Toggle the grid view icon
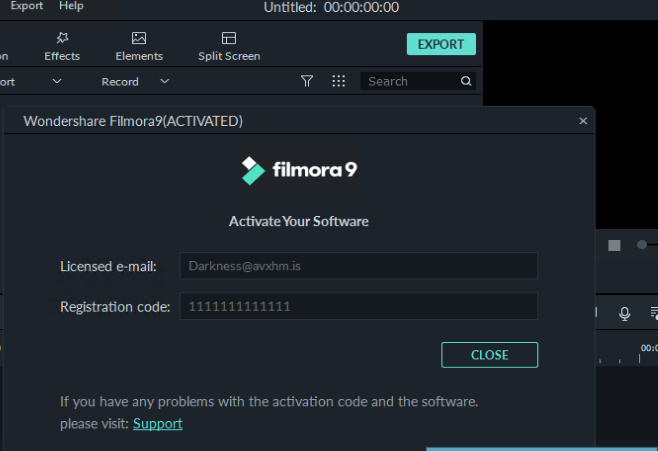The width and height of the screenshot is (658, 451). (x=338, y=81)
